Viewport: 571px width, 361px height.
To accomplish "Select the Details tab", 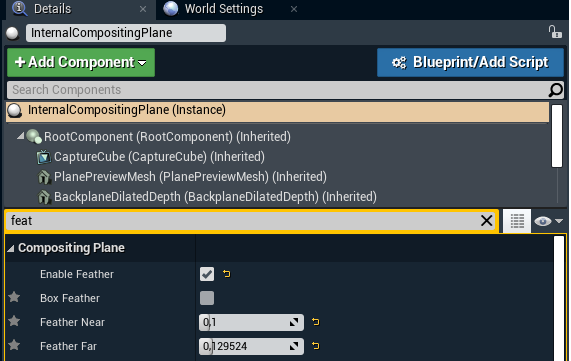I will pyautogui.click(x=52, y=9).
